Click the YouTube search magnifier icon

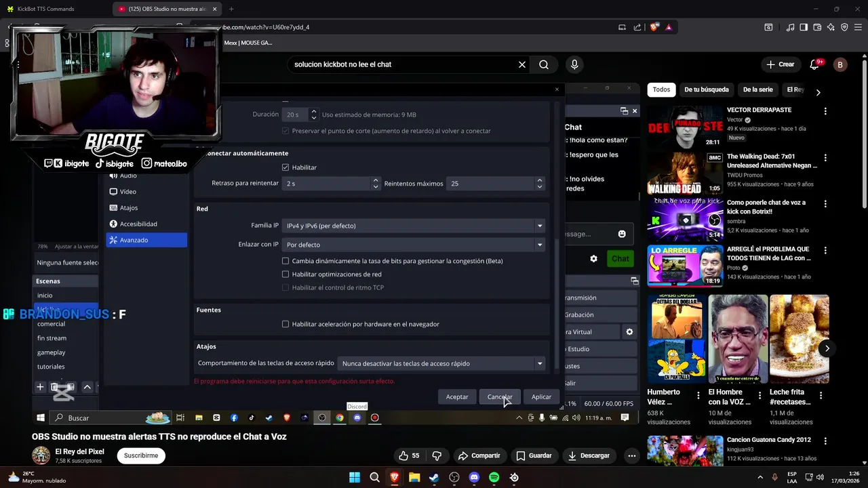coord(544,64)
